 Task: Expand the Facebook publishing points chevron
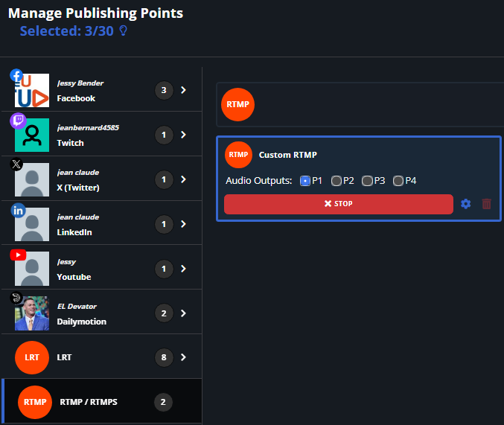183,90
